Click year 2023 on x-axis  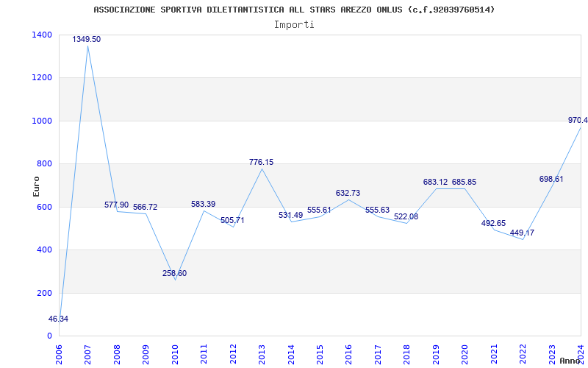(x=552, y=354)
